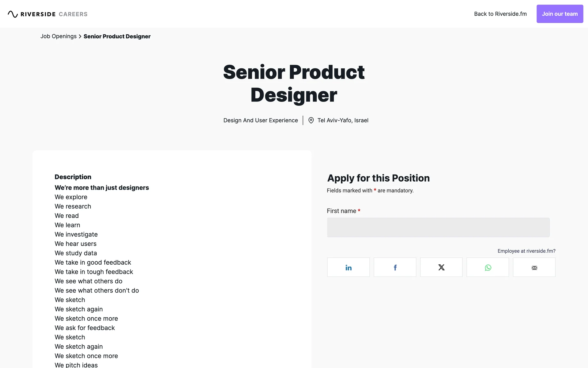Click the location pin icon

(311, 120)
